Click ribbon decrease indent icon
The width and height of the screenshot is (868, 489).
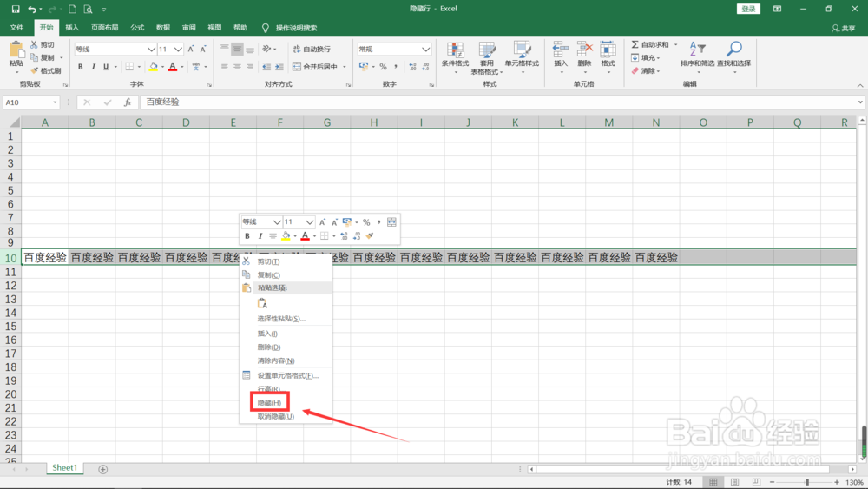266,67
